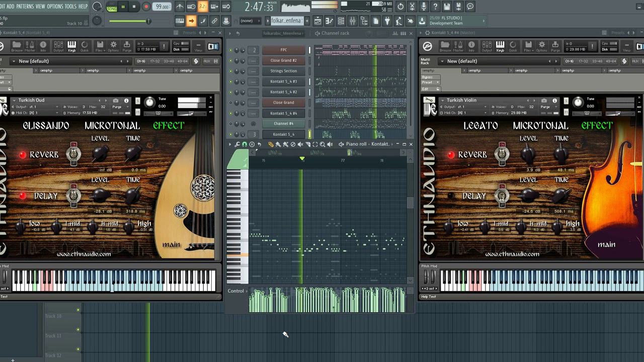Viewport: 644px width, 362px height.
Task: Open the ADD menu
Action: [11, 7]
